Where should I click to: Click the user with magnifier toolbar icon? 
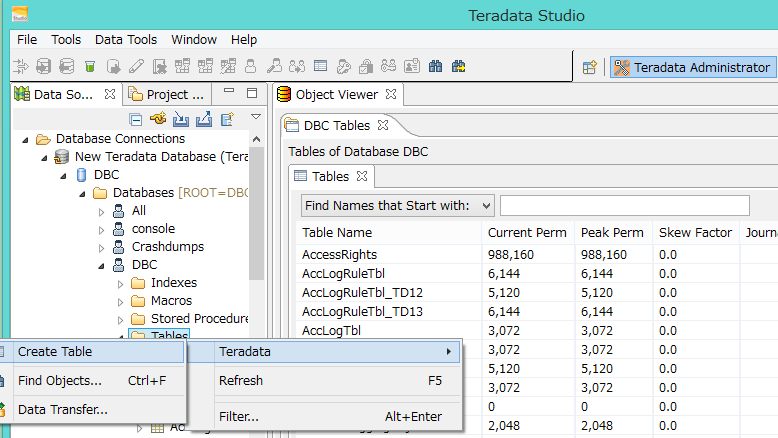click(274, 66)
